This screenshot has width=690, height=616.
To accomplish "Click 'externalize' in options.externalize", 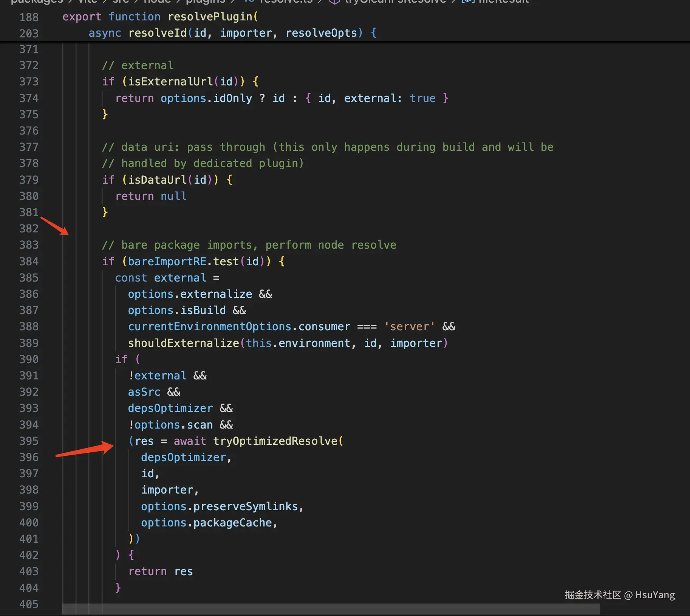I will click(217, 294).
